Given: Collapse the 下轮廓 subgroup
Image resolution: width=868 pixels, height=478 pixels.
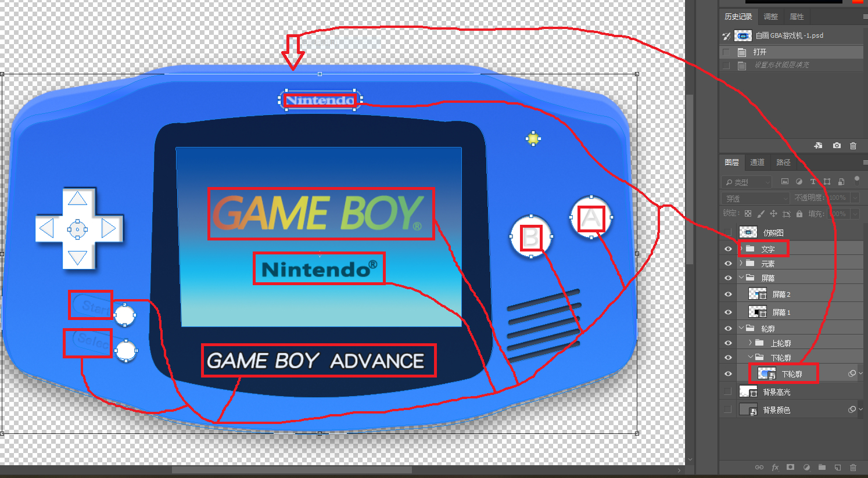Looking at the screenshot, I should [x=751, y=358].
